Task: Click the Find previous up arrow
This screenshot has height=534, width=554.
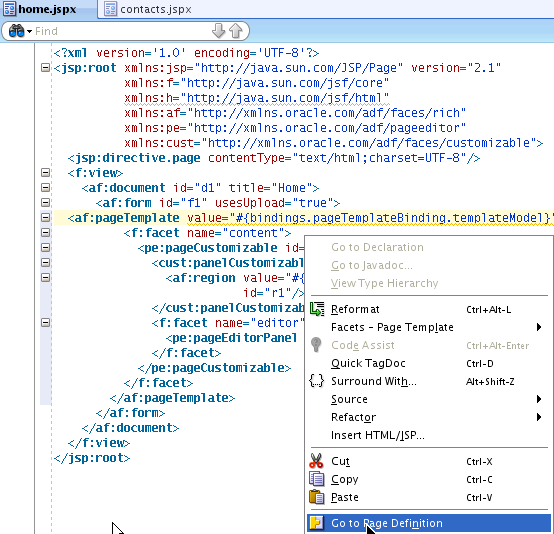Action: (236, 31)
